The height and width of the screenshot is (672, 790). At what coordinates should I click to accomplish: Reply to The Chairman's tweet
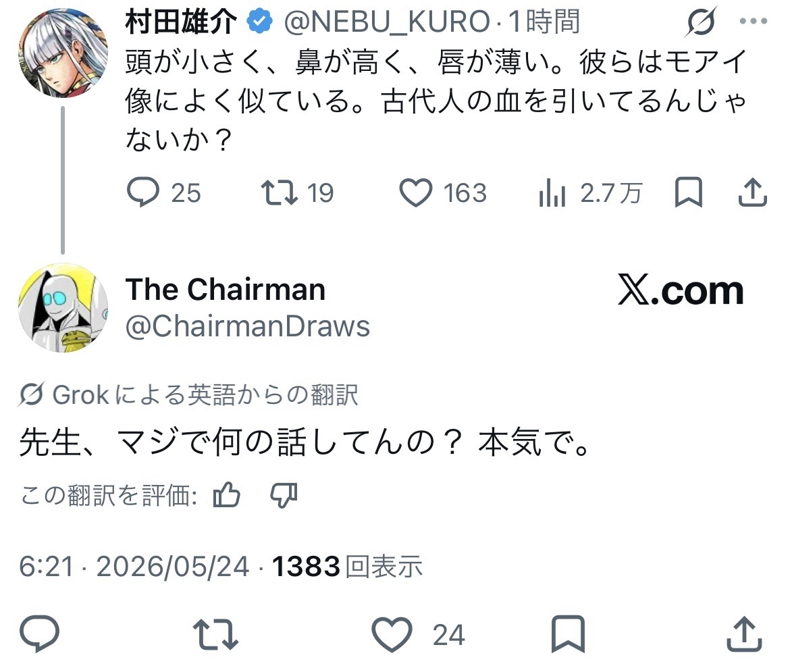click(x=39, y=634)
